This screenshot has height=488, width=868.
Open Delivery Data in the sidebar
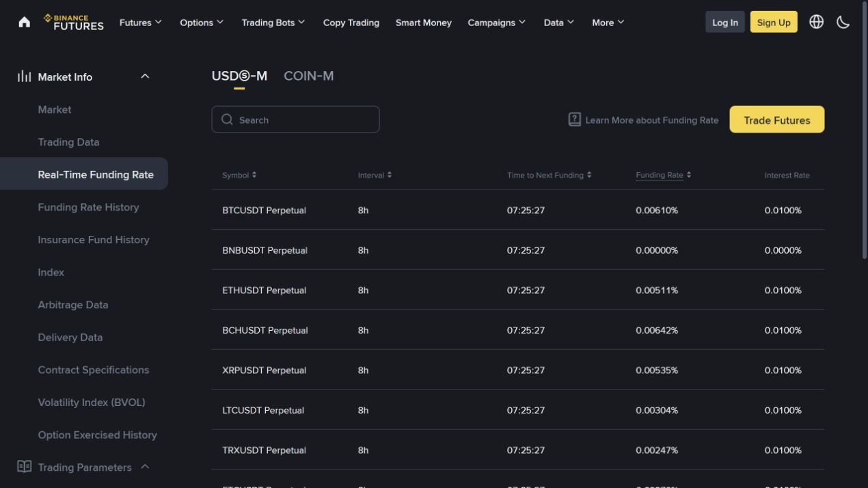point(70,338)
